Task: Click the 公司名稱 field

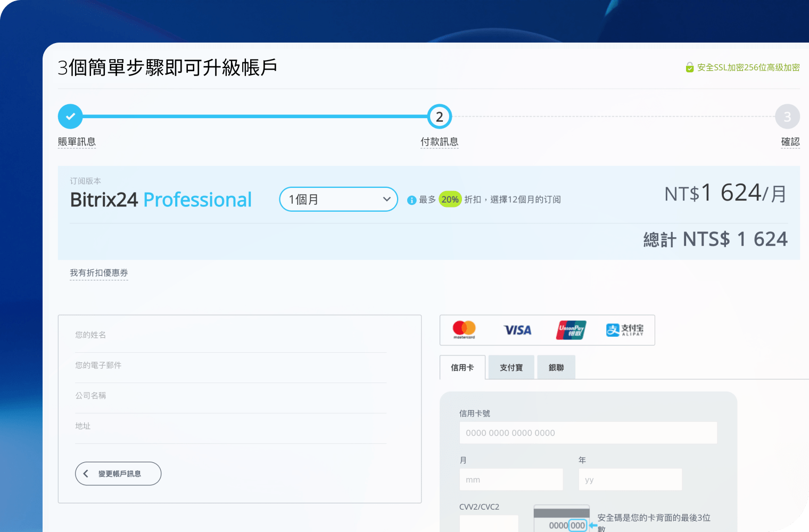Action: pos(231,396)
